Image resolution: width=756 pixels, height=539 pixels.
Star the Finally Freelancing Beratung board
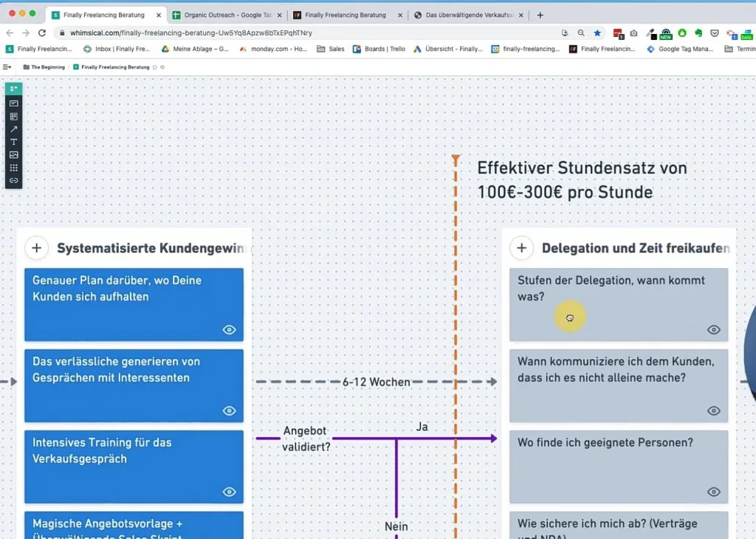coord(155,67)
